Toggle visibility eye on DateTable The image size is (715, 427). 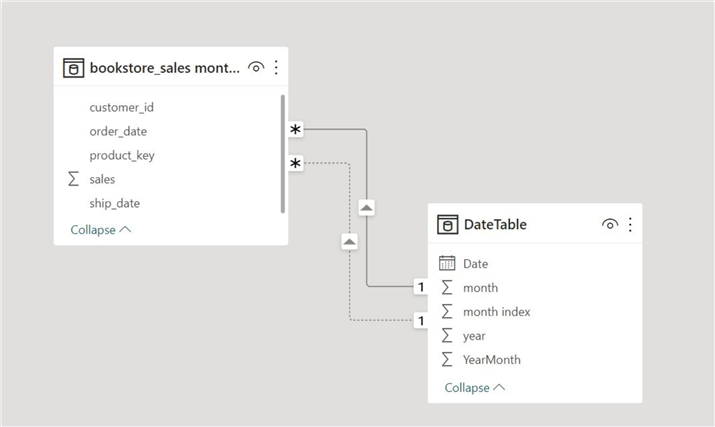tap(610, 224)
